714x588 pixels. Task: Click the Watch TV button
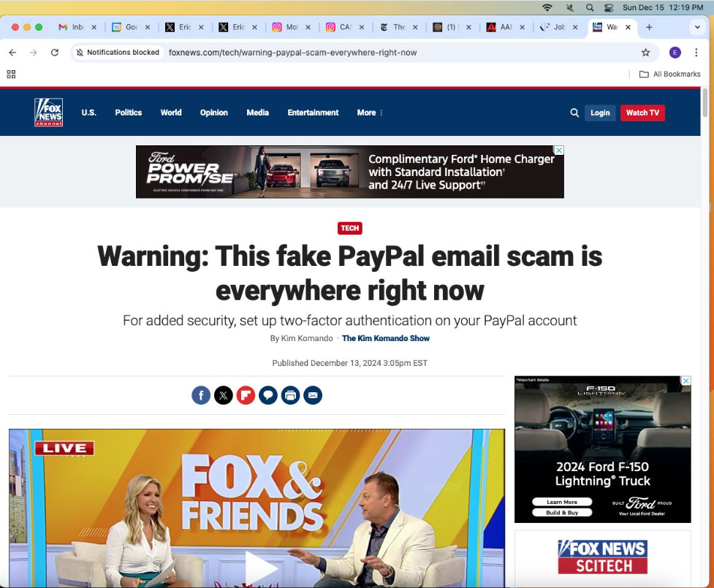tap(642, 113)
